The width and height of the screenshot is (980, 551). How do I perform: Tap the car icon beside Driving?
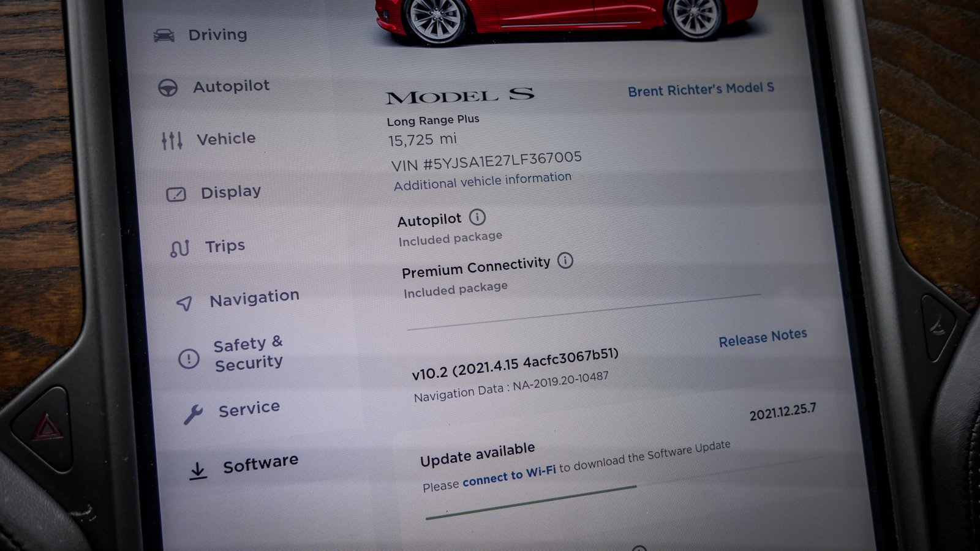pyautogui.click(x=164, y=36)
